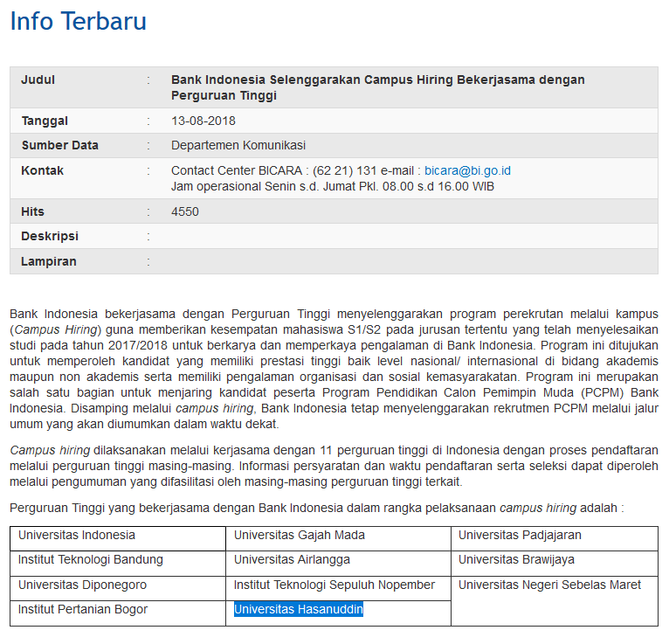Viewport: 669px width, 644px height.
Task: Click the Universitas Diponegoro cell
Action: coord(118,588)
